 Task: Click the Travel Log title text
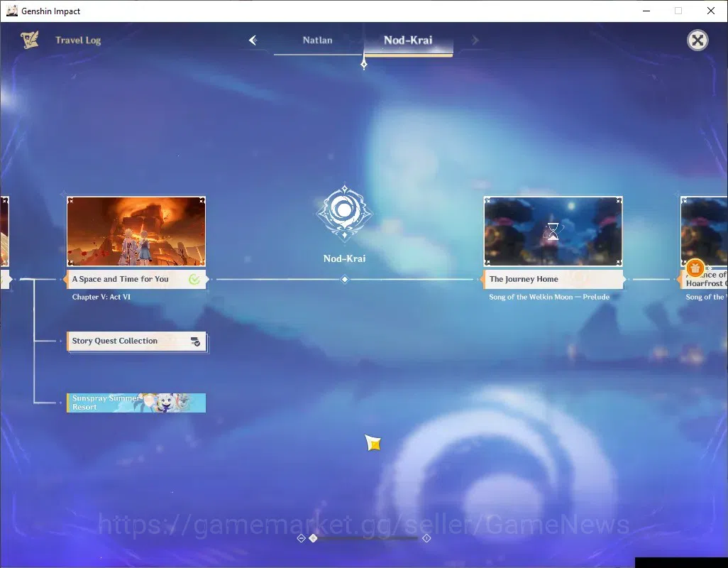coord(78,40)
